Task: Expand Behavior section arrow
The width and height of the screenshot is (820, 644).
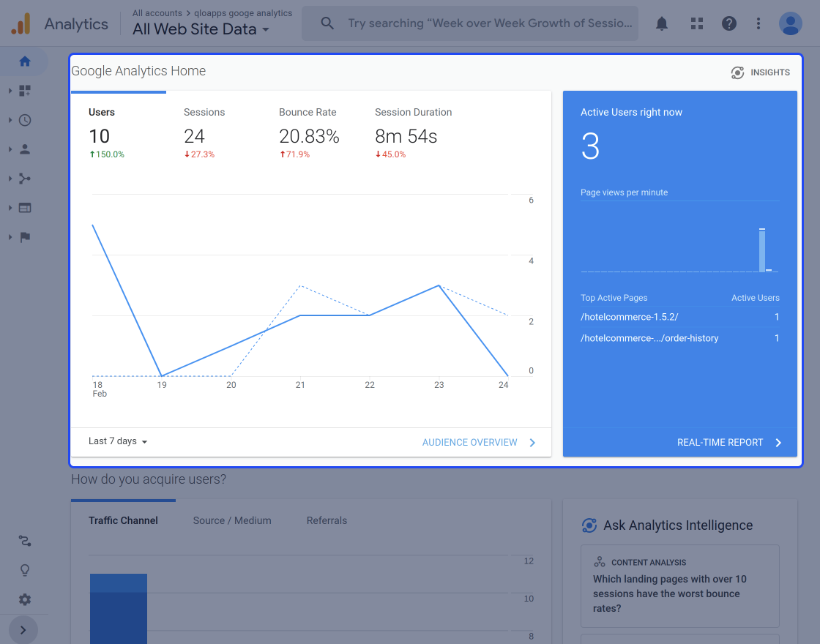Action: (10, 208)
